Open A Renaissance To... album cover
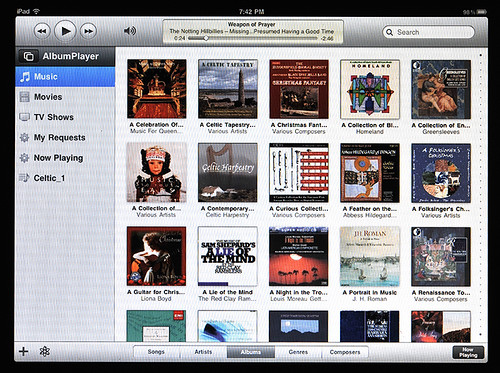 [441, 257]
